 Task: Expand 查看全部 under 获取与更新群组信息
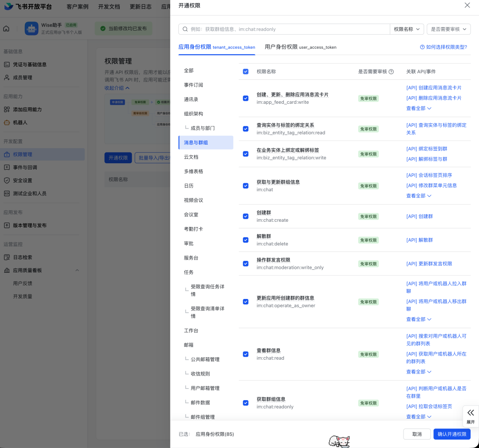[x=419, y=196]
